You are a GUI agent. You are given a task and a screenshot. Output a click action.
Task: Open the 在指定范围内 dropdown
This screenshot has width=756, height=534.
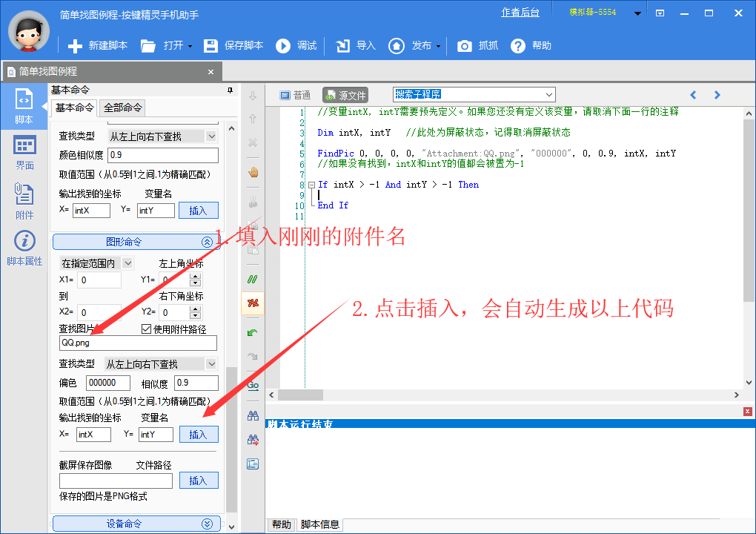tap(96, 263)
